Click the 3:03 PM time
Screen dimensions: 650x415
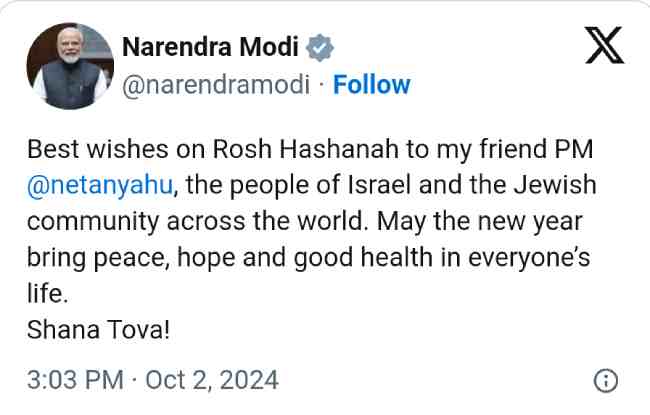pyautogui.click(x=75, y=380)
